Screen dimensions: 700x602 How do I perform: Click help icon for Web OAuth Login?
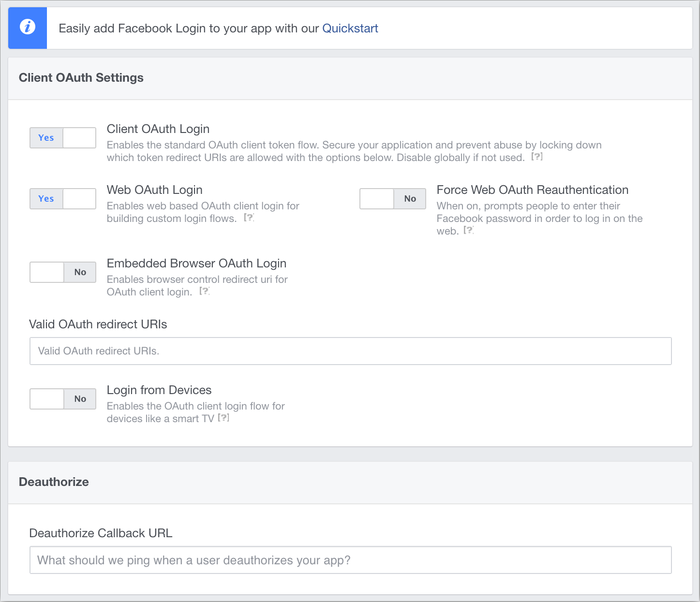(x=249, y=218)
